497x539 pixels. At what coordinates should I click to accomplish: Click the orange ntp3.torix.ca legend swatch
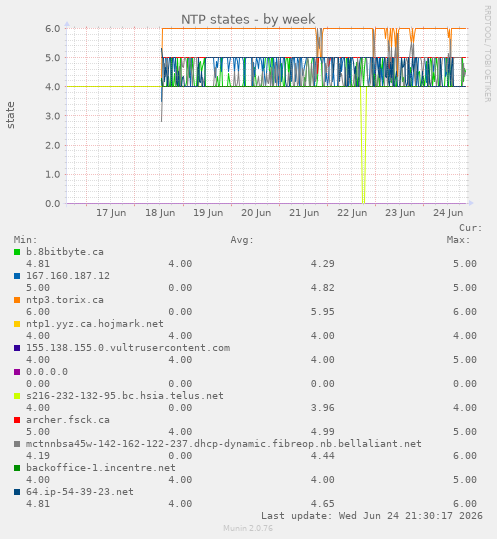(17, 300)
